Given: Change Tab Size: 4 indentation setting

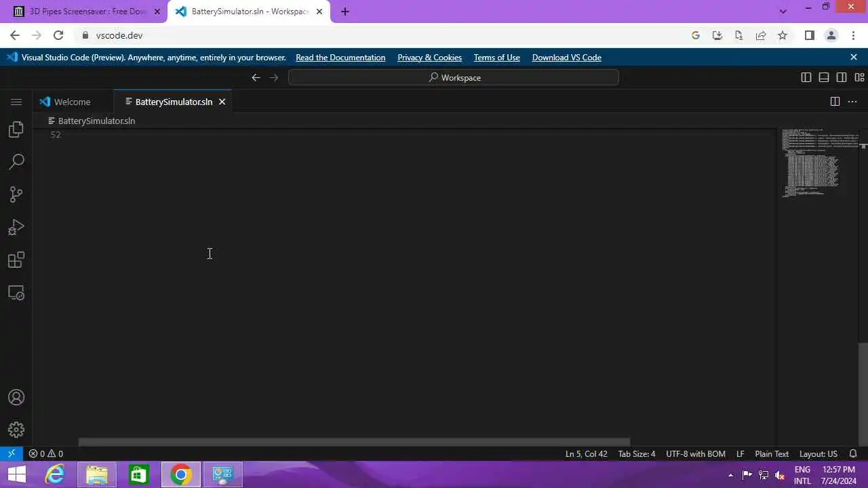Looking at the screenshot, I should pos(637,453).
